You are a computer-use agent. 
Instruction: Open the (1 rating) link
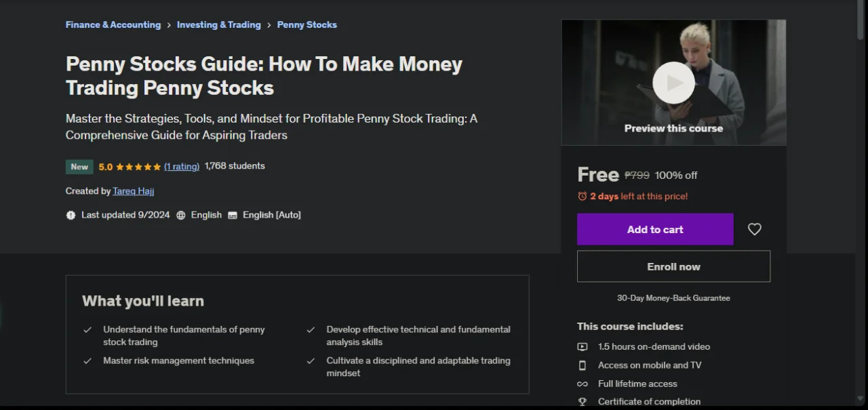pyautogui.click(x=182, y=166)
